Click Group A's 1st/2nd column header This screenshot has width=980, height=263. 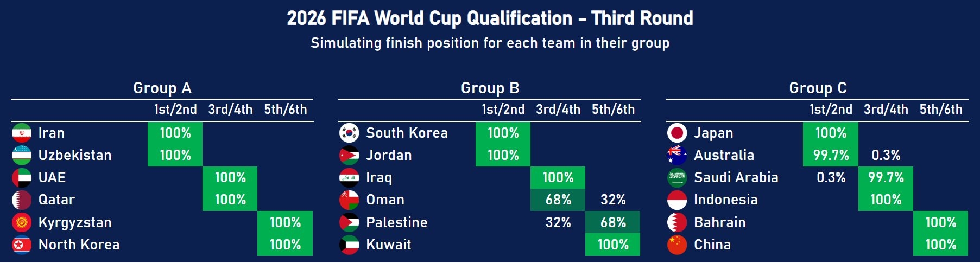point(175,110)
